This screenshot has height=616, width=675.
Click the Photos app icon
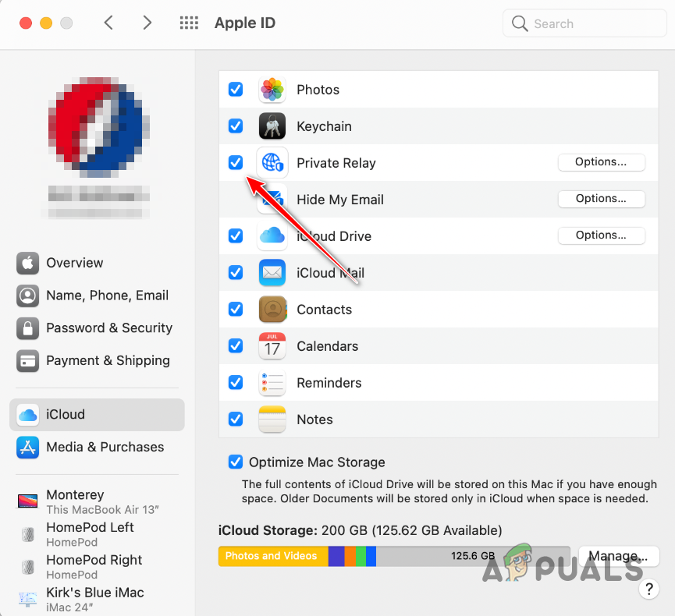pos(272,89)
